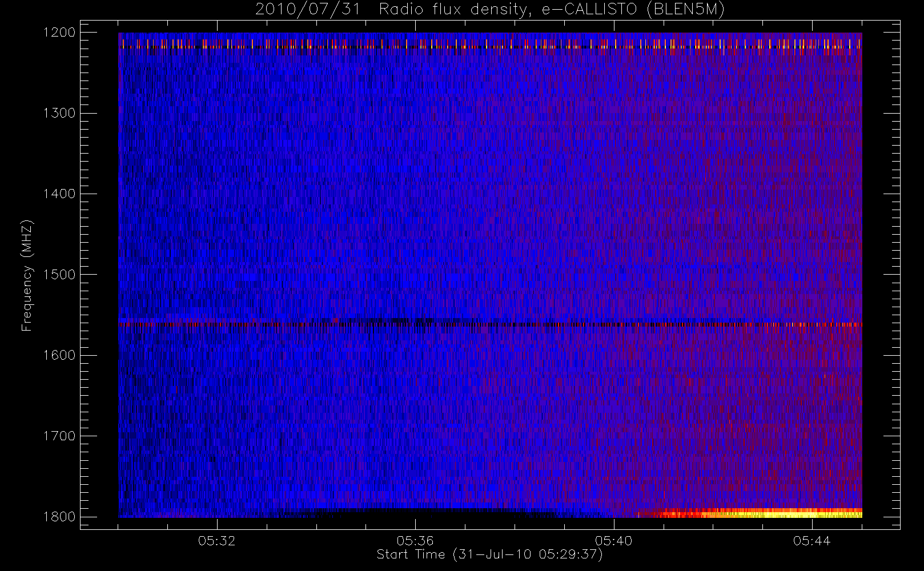
Task: Click the time axis label '05:36'
Action: coord(415,541)
